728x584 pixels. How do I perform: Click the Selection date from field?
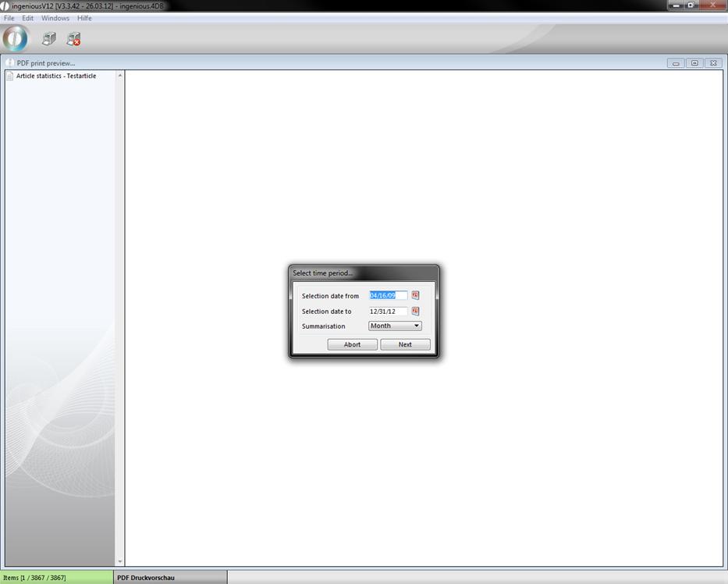tap(388, 295)
